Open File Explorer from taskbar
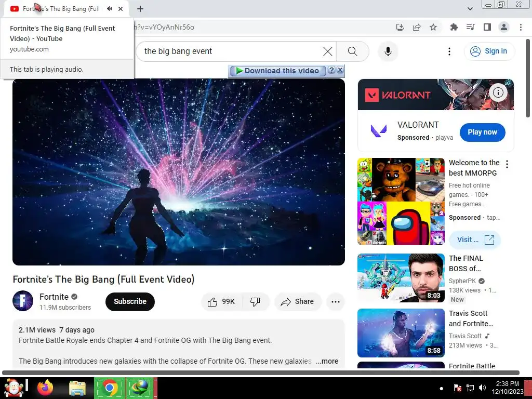Screen dimensions: 532x399 [77, 388]
